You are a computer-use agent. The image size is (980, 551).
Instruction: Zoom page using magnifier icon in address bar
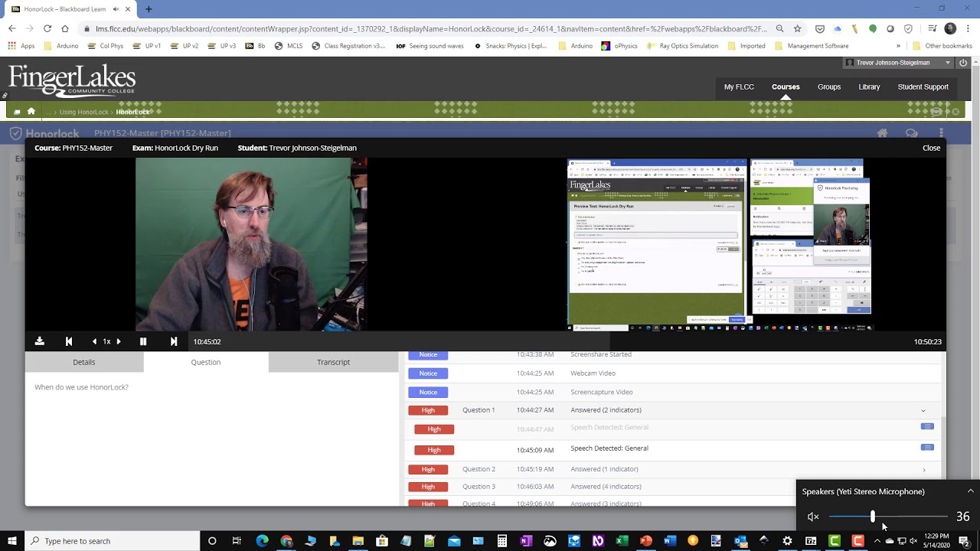(779, 28)
